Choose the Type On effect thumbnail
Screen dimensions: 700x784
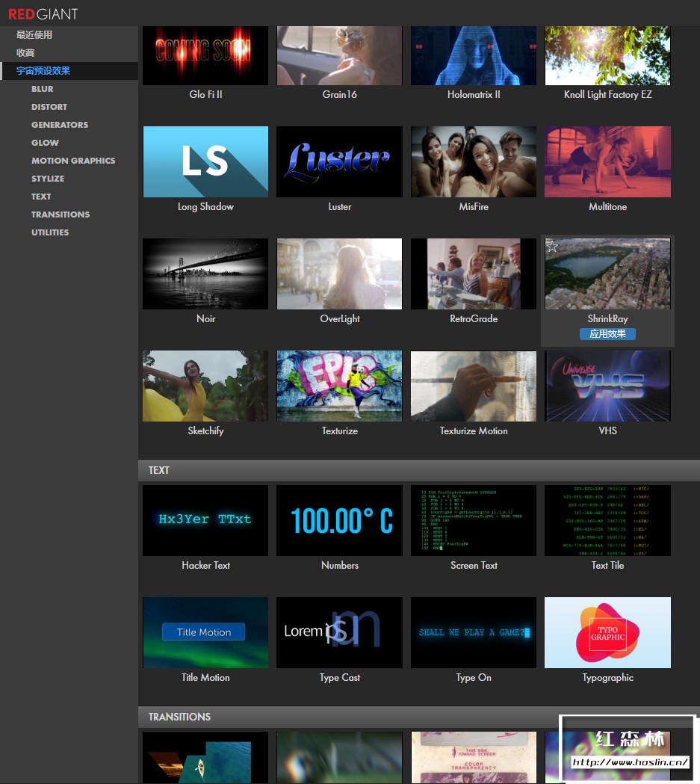473,632
